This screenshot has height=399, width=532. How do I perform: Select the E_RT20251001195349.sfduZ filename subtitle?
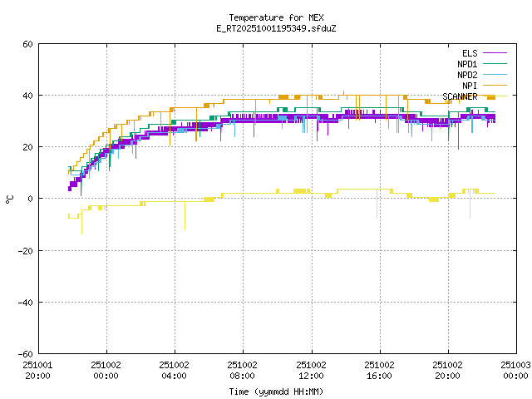(x=276, y=28)
